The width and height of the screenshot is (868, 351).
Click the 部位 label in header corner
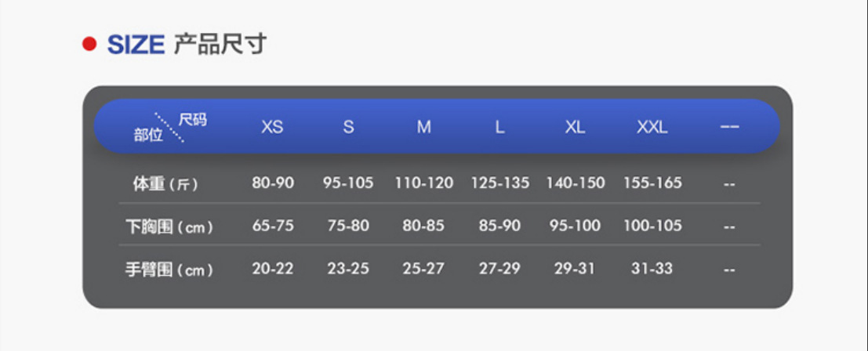pyautogui.click(x=147, y=135)
